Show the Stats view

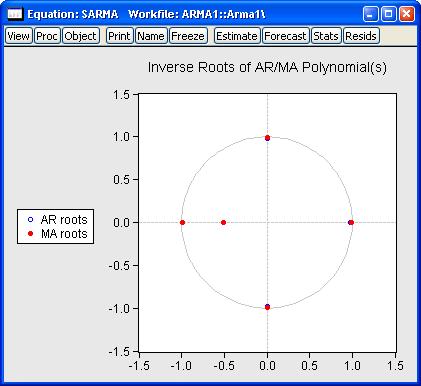(x=326, y=36)
